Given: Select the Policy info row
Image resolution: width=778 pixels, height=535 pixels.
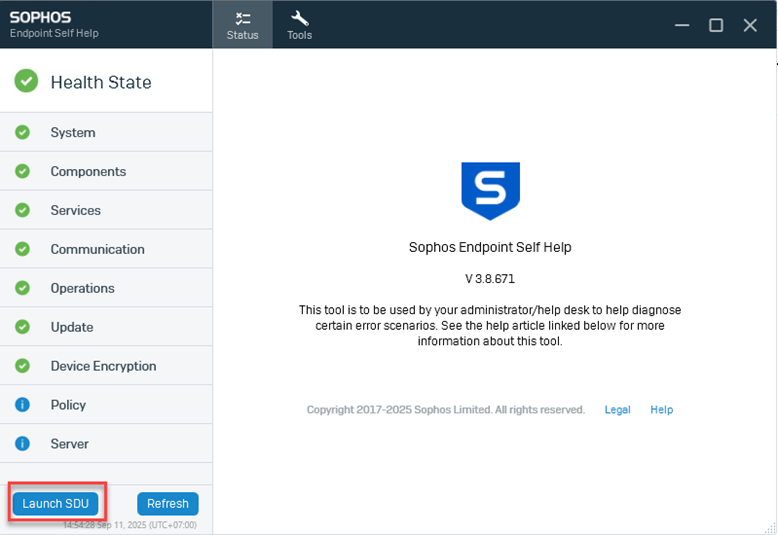Looking at the screenshot, I should (x=106, y=405).
